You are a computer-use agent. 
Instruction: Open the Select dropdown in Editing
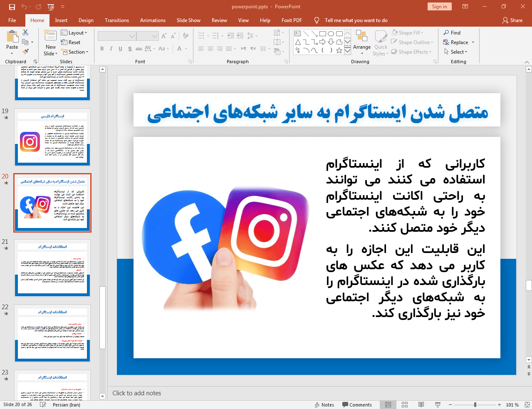coord(455,52)
